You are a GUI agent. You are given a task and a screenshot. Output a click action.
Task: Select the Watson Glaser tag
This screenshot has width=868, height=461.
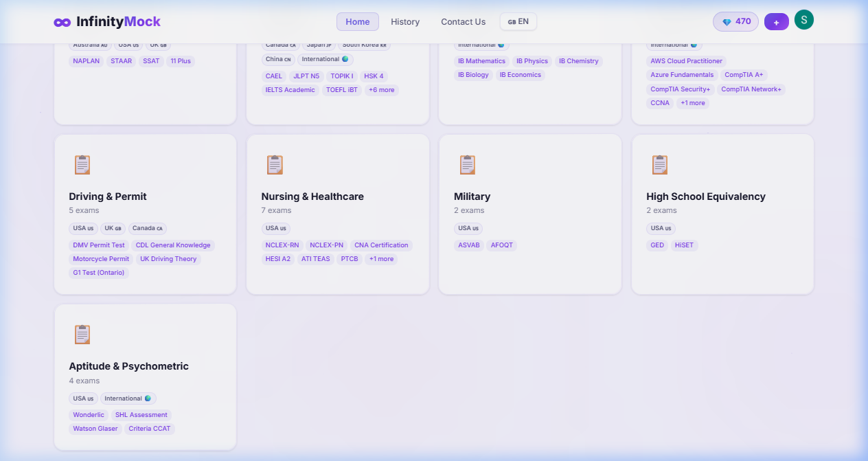point(95,429)
